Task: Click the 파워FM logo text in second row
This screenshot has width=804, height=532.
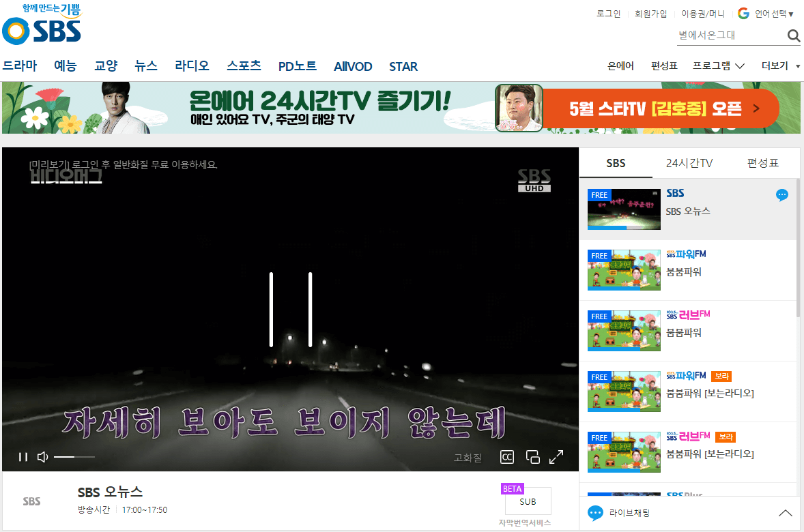Action: pyautogui.click(x=686, y=254)
